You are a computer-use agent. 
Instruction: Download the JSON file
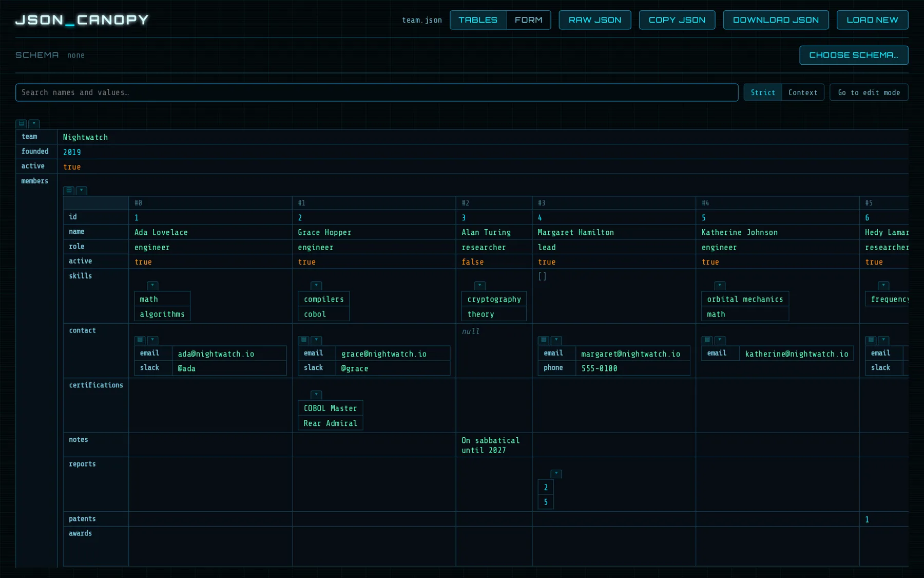point(776,20)
